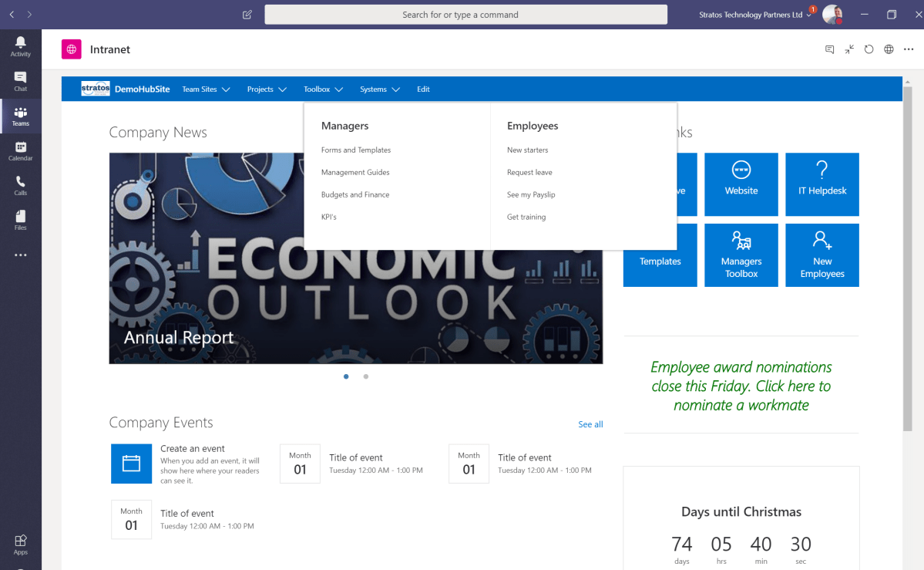Screen dimensions: 924x570
Task: Click the See all events link
Action: click(590, 424)
